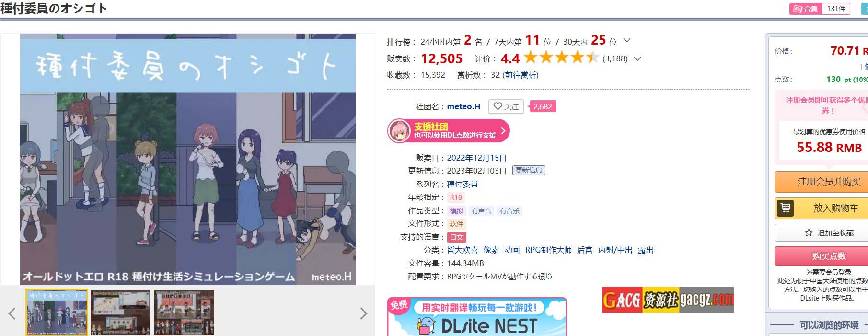
Task: Select the RPG制作大师 genre tag
Action: pos(548,250)
